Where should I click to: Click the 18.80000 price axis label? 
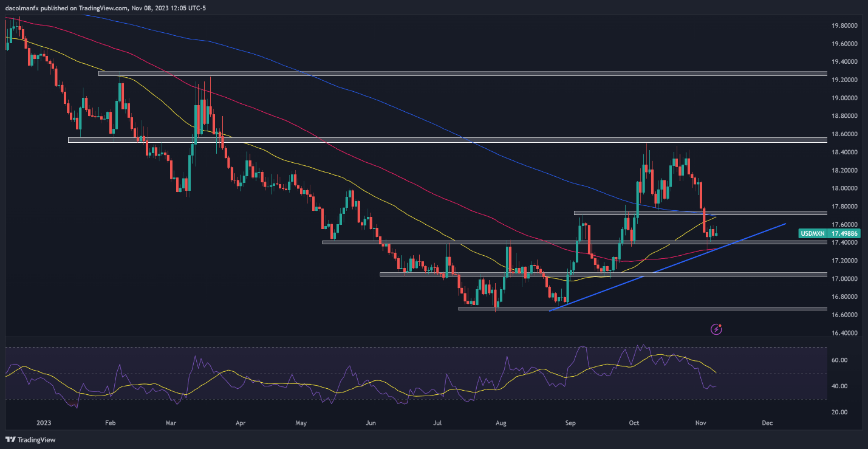[845, 116]
